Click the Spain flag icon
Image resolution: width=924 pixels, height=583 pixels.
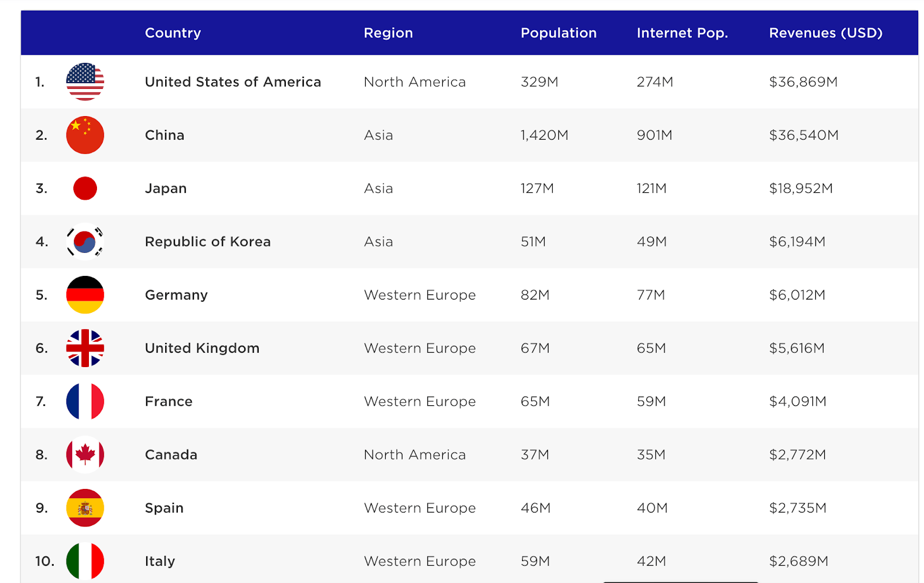[85, 508]
